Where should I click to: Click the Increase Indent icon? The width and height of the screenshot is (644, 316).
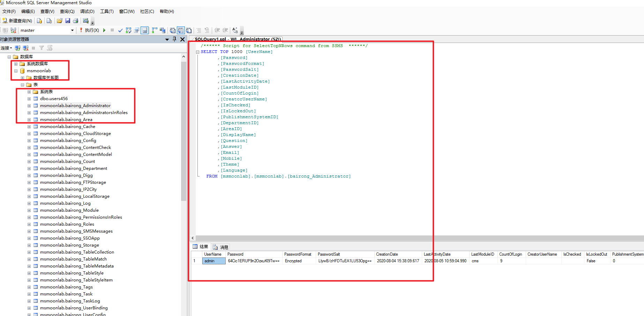click(x=225, y=30)
